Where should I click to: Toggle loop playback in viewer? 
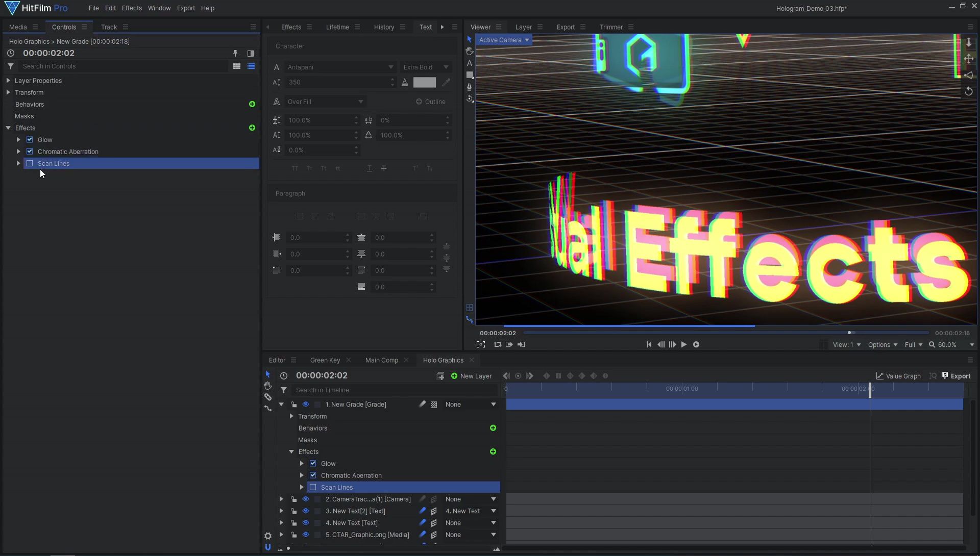(498, 345)
